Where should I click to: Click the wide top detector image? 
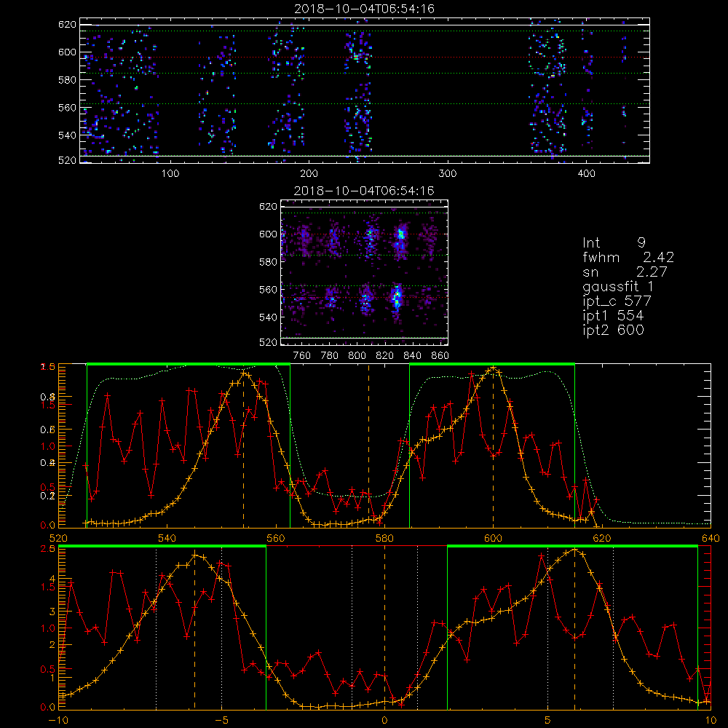(365, 90)
